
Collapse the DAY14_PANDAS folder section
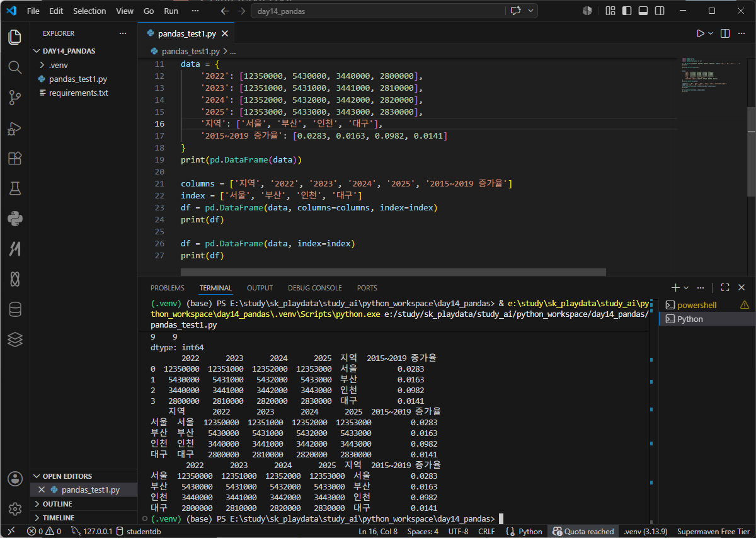(84, 51)
